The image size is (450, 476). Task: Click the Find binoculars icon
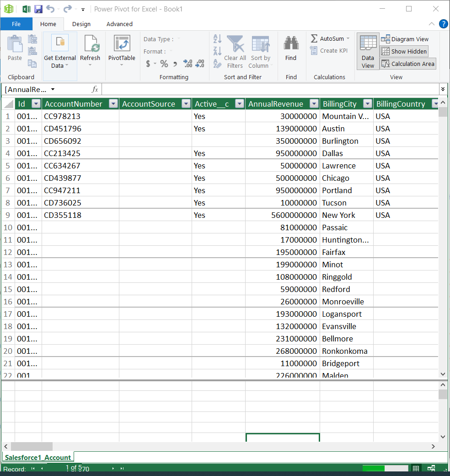pyautogui.click(x=291, y=43)
